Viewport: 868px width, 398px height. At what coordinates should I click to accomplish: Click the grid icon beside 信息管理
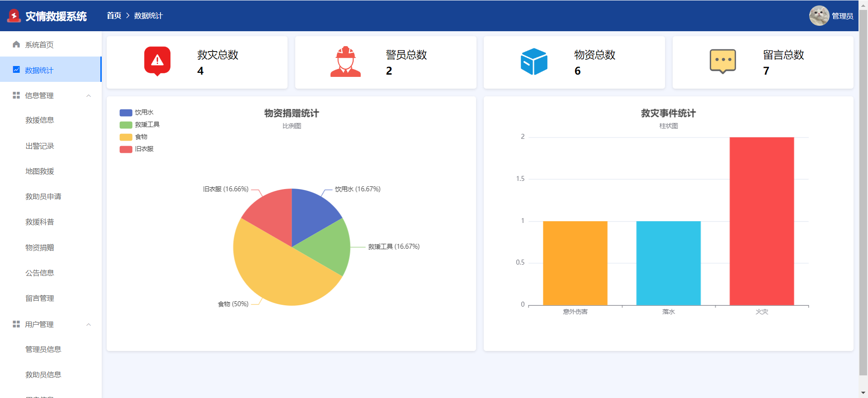pyautogui.click(x=16, y=95)
